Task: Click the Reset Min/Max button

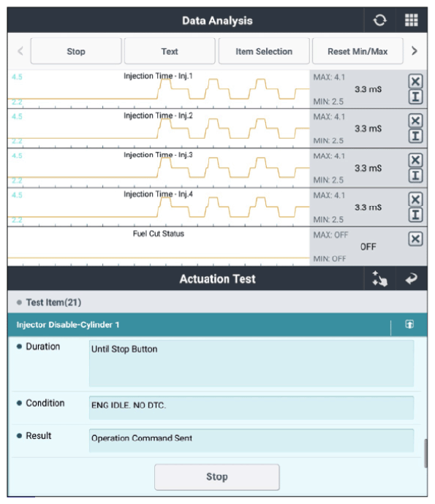Action: [358, 51]
